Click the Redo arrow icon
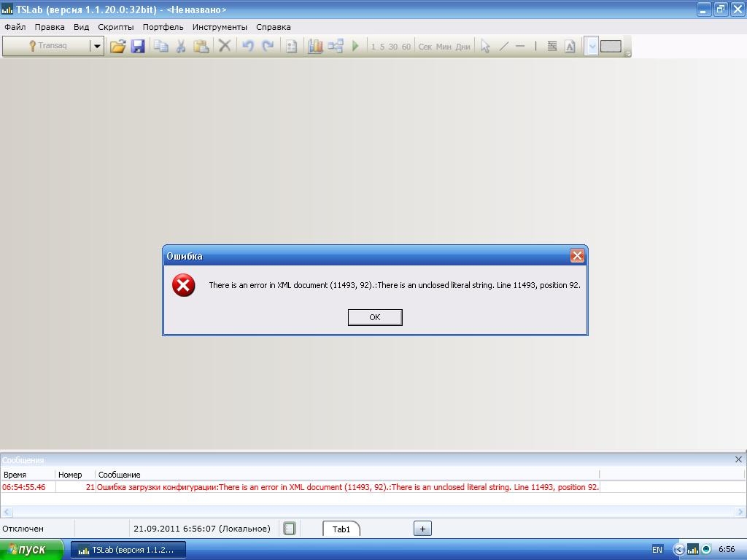 (x=268, y=46)
